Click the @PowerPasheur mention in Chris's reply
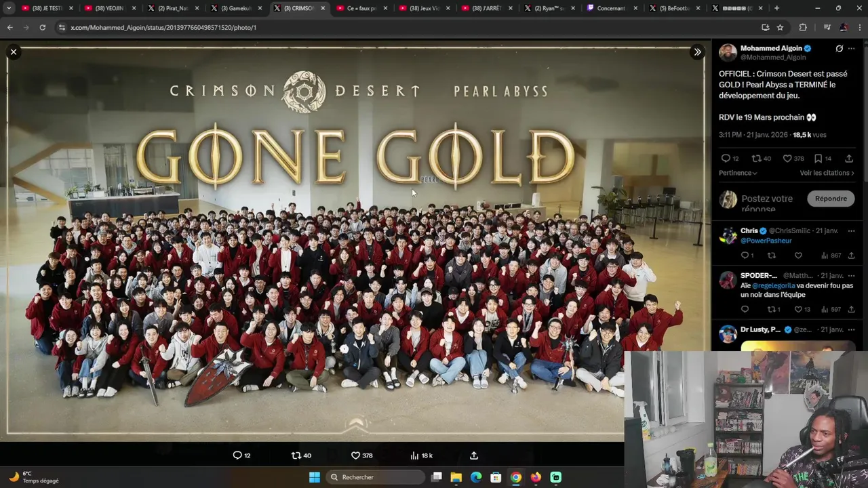The width and height of the screenshot is (868, 488). pos(766,241)
